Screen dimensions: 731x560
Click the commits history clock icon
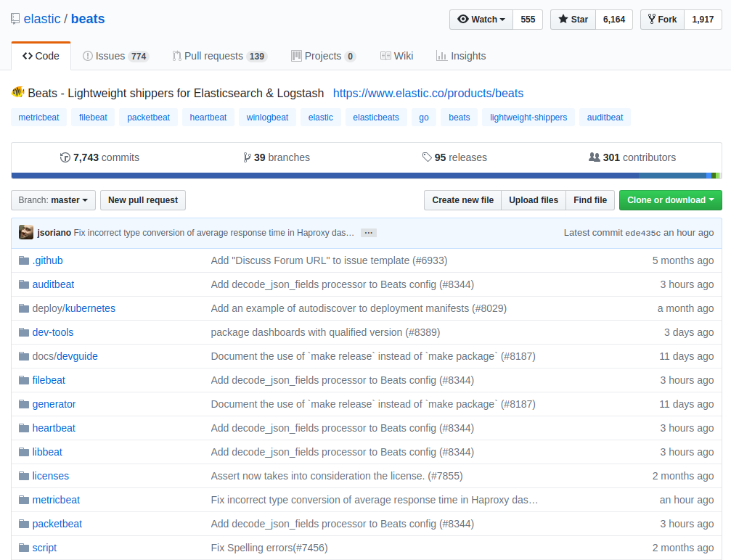[x=65, y=157]
